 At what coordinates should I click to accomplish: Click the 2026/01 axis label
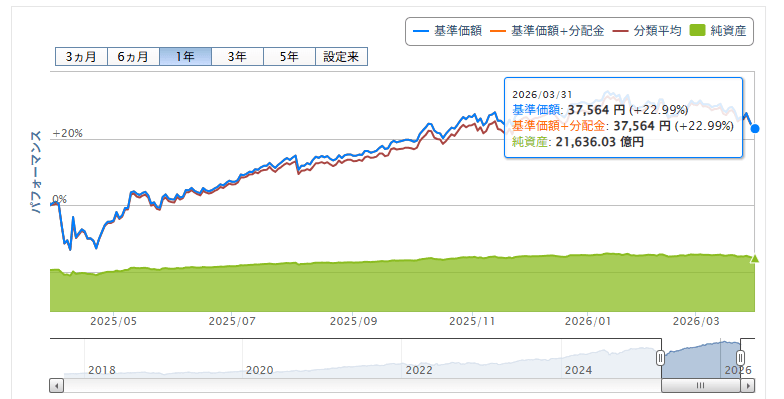[588, 321]
